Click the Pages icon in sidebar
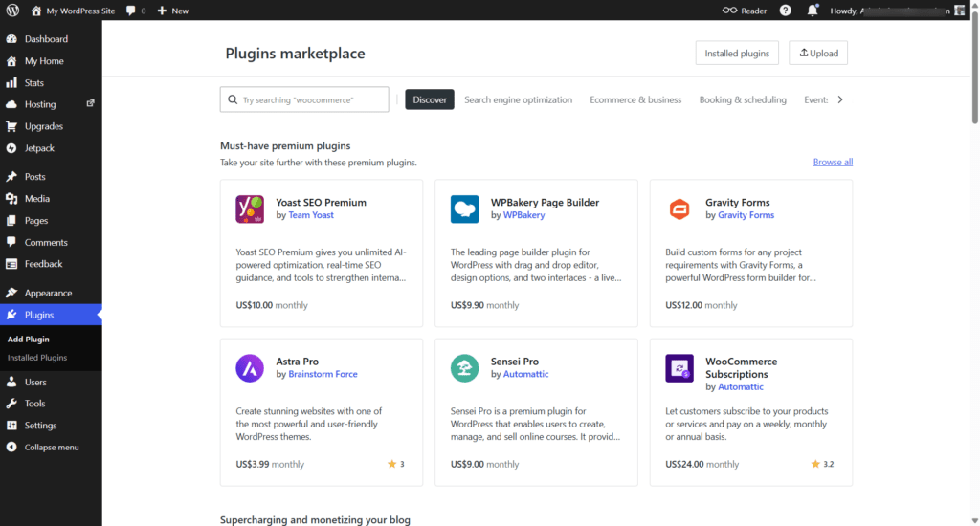Screen dimensions: 980x526 [11, 221]
